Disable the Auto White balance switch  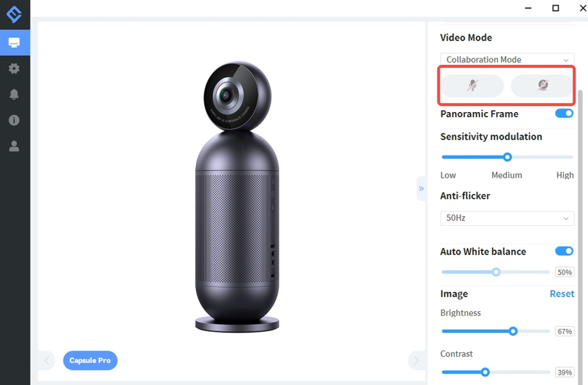click(564, 251)
